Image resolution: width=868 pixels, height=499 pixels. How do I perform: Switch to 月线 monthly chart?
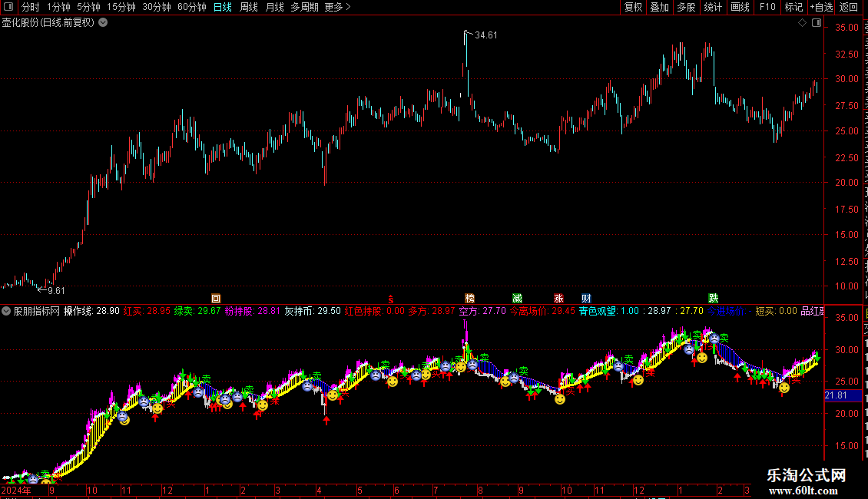pyautogui.click(x=274, y=7)
